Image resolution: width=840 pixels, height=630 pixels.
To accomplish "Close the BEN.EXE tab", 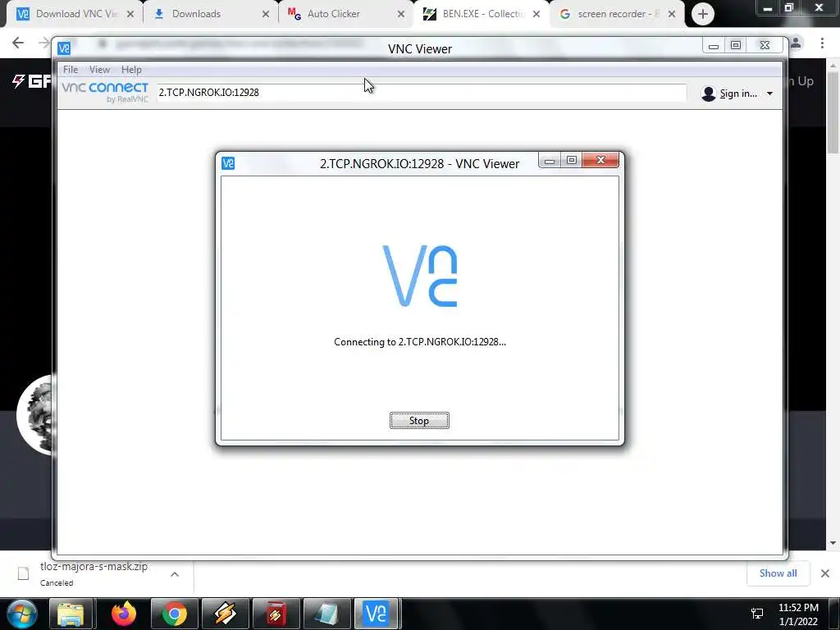I will pyautogui.click(x=536, y=15).
